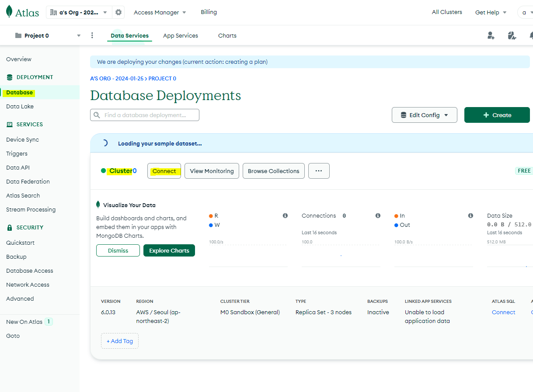Click the Add Tag button
The width and height of the screenshot is (533, 392).
120,341
